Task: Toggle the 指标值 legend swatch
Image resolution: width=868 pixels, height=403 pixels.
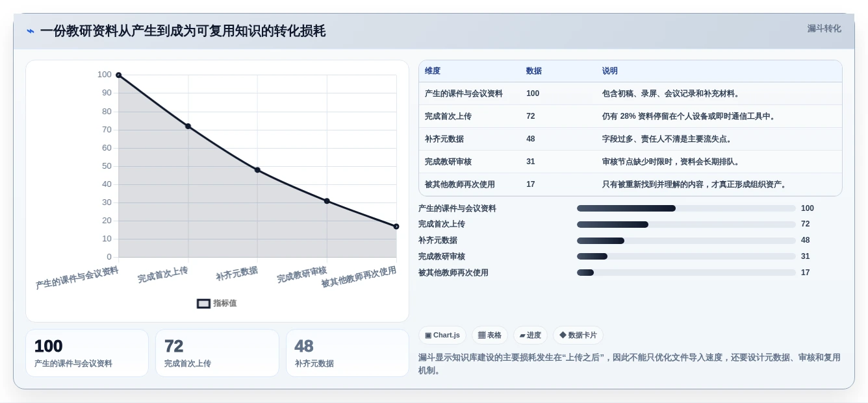Action: tap(203, 303)
